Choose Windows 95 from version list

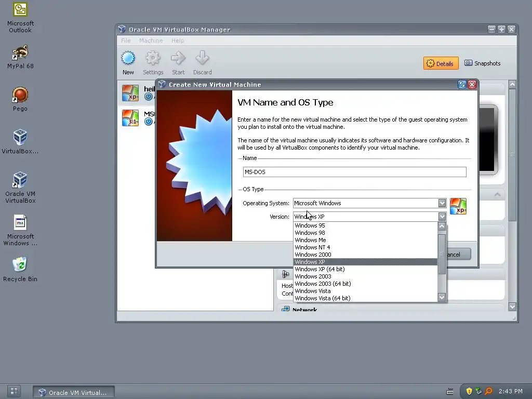365,225
